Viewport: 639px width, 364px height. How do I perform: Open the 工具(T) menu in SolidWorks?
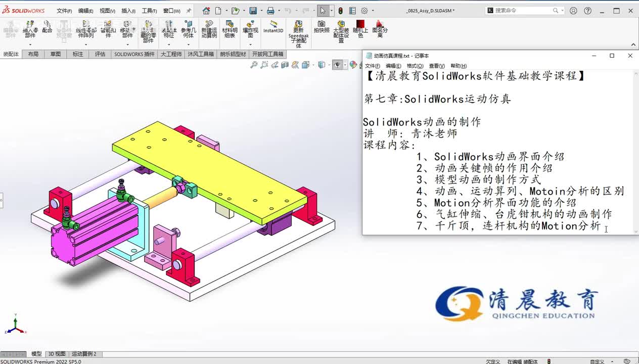149,11
